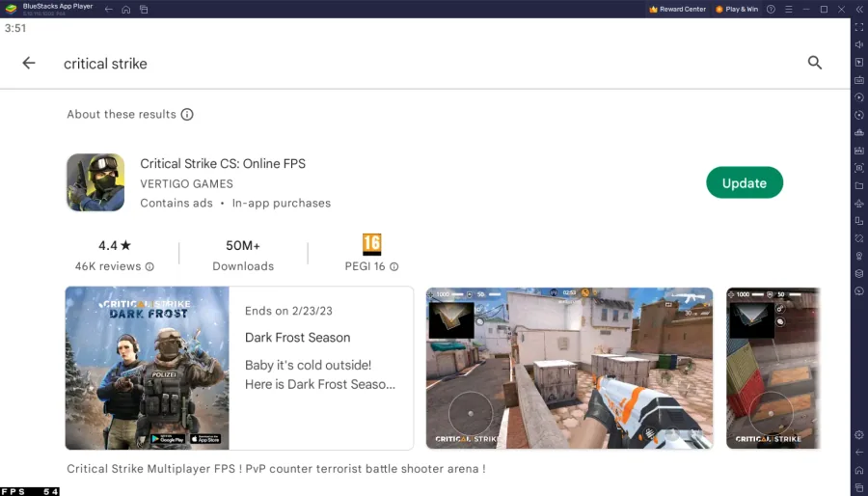Update Critical Strike CS: Online FPS
This screenshot has width=868, height=496.
tap(745, 182)
